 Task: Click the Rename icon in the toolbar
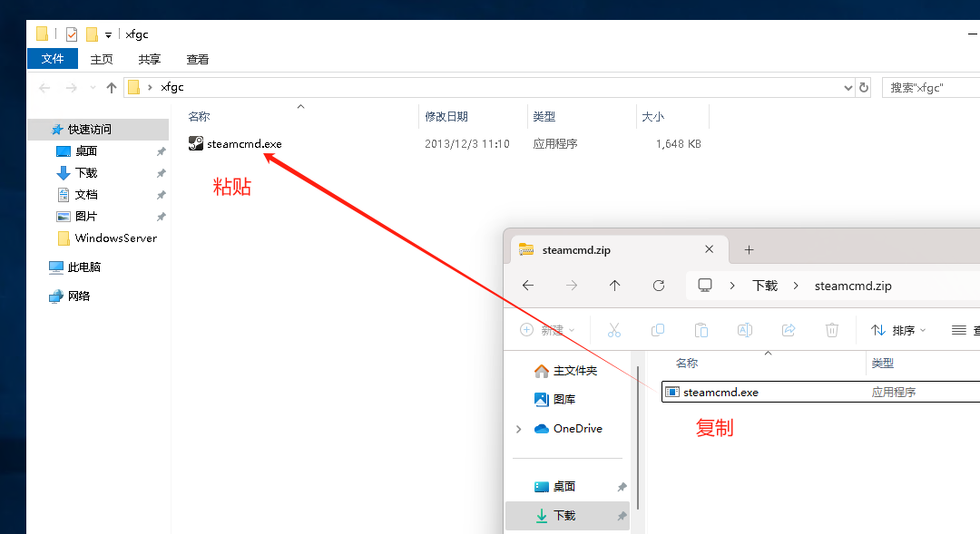[x=745, y=330]
